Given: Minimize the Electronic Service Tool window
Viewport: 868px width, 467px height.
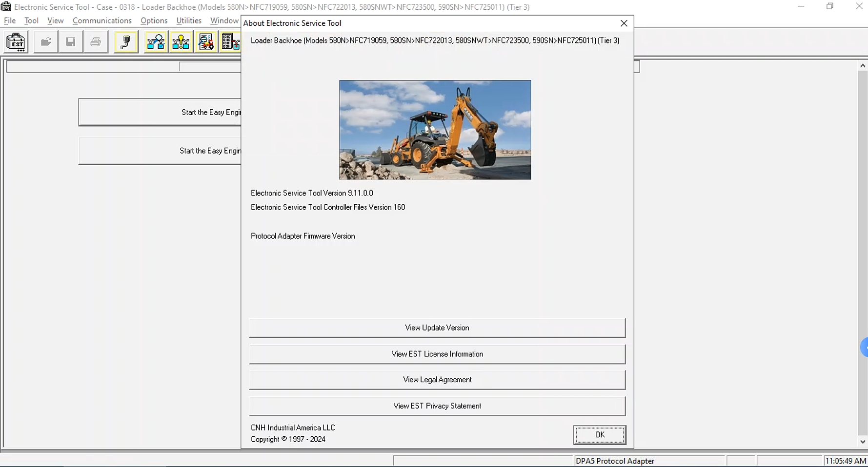Looking at the screenshot, I should coord(801,6).
